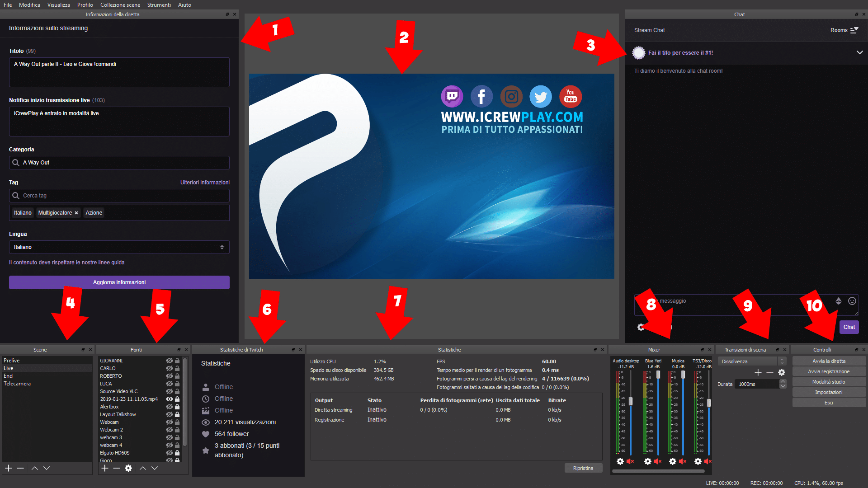Open the Cerca tag search field

119,196
